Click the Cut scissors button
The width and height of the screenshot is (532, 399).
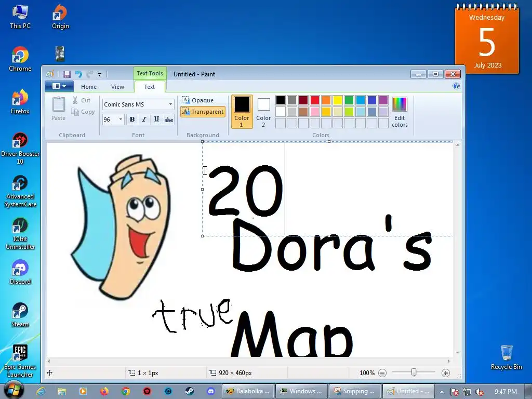pyautogui.click(x=81, y=100)
